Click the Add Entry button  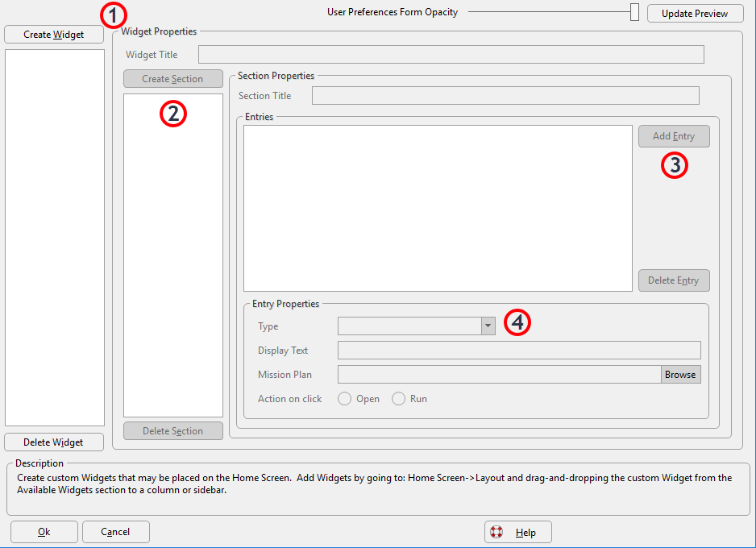(674, 136)
